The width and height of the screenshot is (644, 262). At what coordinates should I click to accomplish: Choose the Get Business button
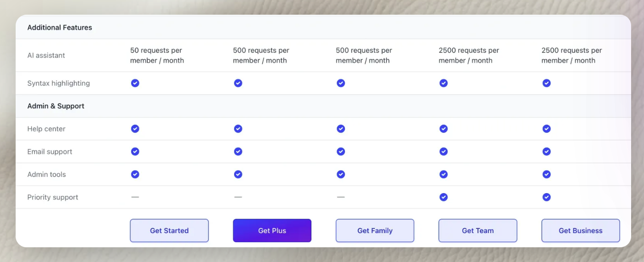pos(581,230)
